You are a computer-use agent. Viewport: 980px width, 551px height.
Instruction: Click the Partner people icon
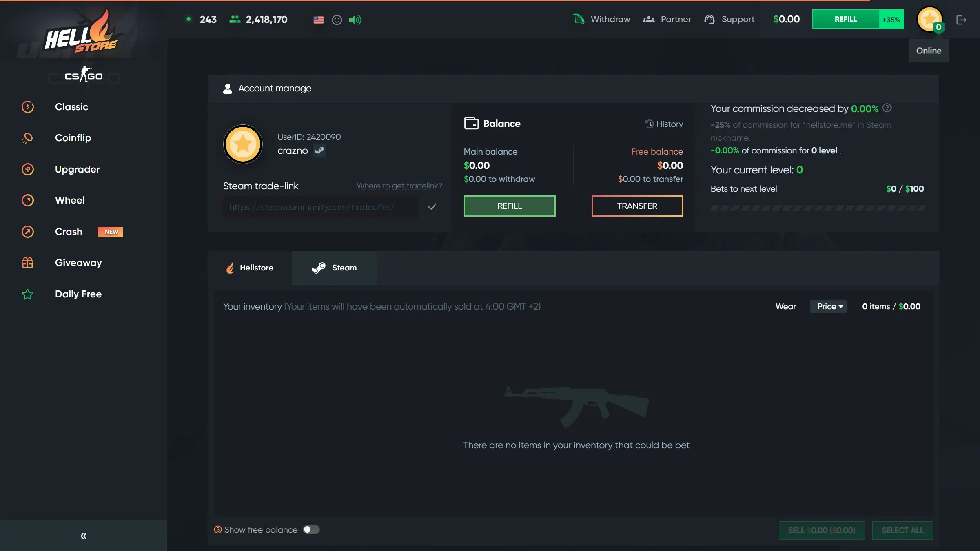click(x=649, y=19)
